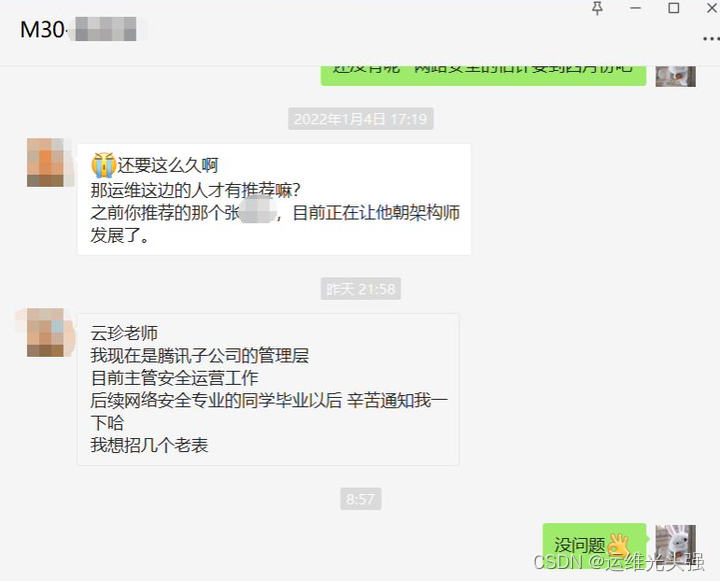Select the cut-off green bubble at top
The height and width of the screenshot is (581, 720).
[483, 76]
